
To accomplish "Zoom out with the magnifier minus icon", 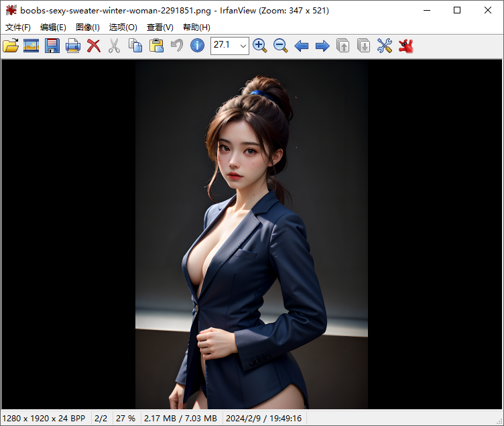I will pos(281,46).
